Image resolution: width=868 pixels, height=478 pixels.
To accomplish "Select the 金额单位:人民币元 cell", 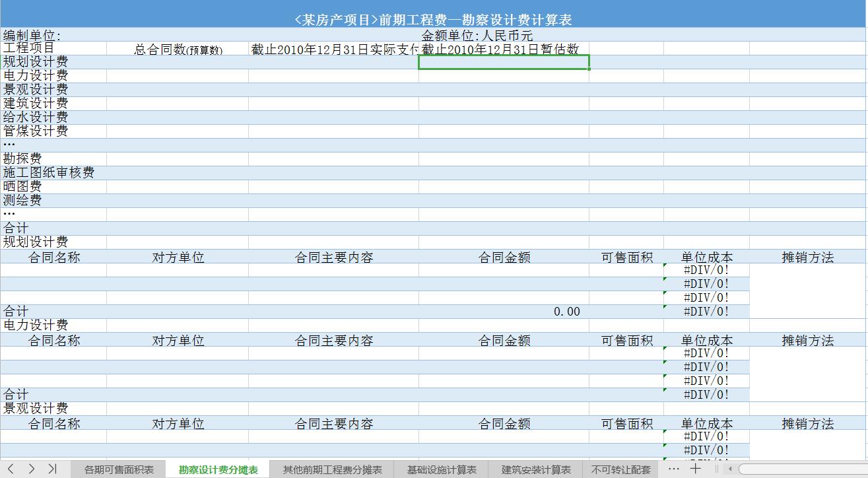I will tap(504, 34).
